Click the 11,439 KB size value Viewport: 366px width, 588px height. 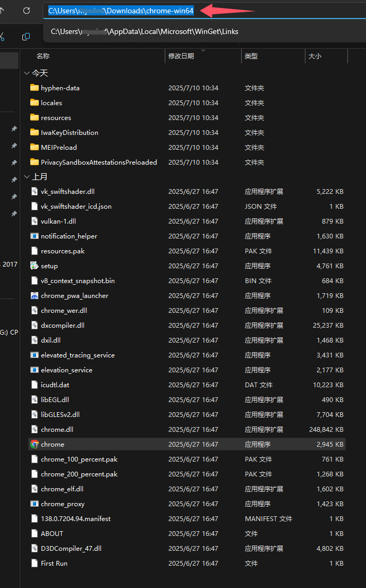pyautogui.click(x=328, y=251)
